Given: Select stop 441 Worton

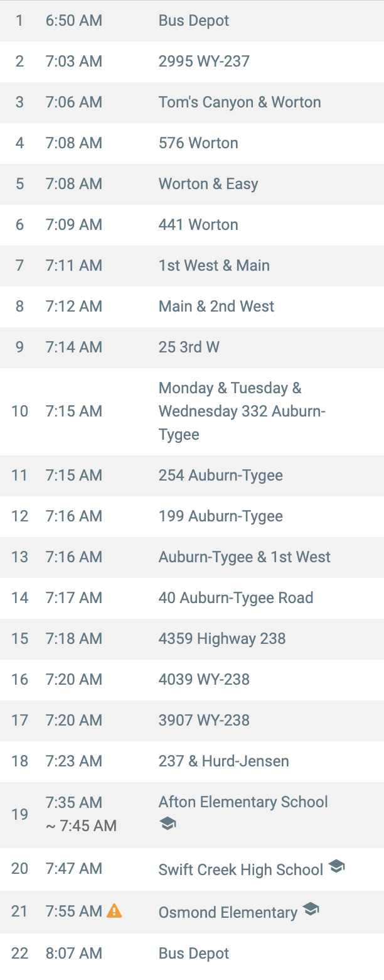Looking at the screenshot, I should point(198,225).
